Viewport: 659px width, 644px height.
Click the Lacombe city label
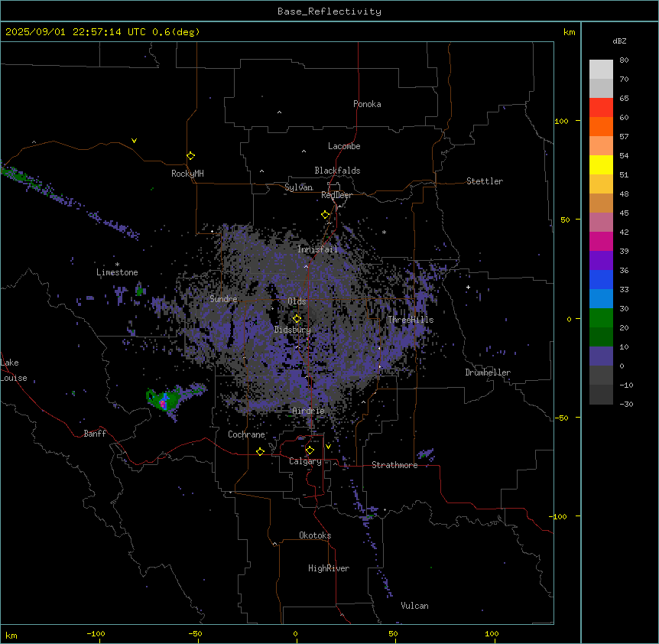pos(344,146)
